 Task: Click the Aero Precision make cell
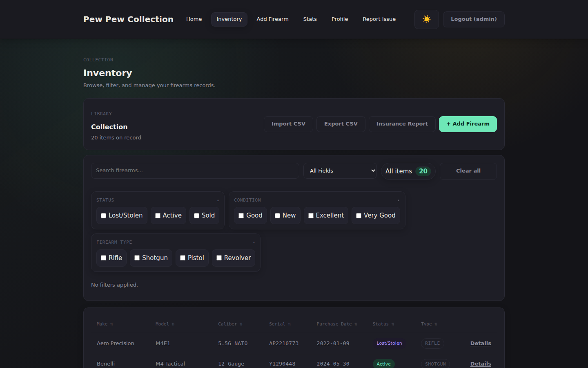coord(116,343)
